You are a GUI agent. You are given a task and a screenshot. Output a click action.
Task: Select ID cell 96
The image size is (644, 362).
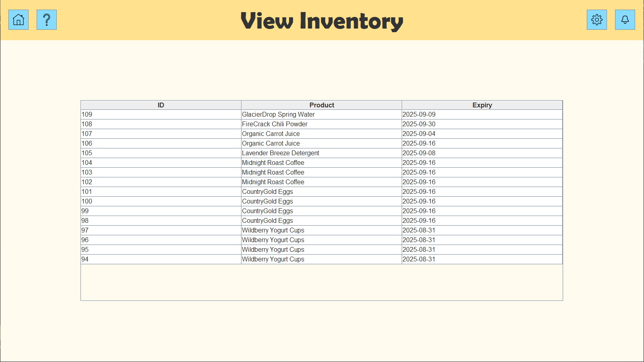click(x=161, y=240)
